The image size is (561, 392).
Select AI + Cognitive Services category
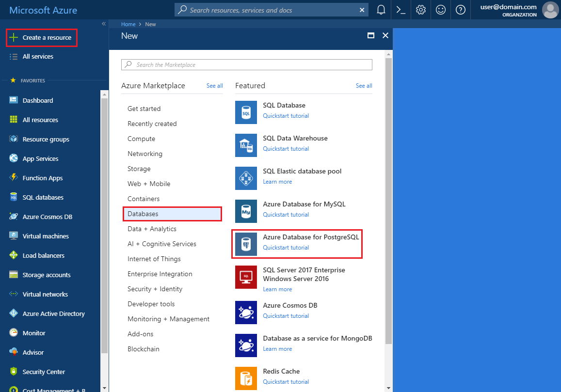coord(162,244)
